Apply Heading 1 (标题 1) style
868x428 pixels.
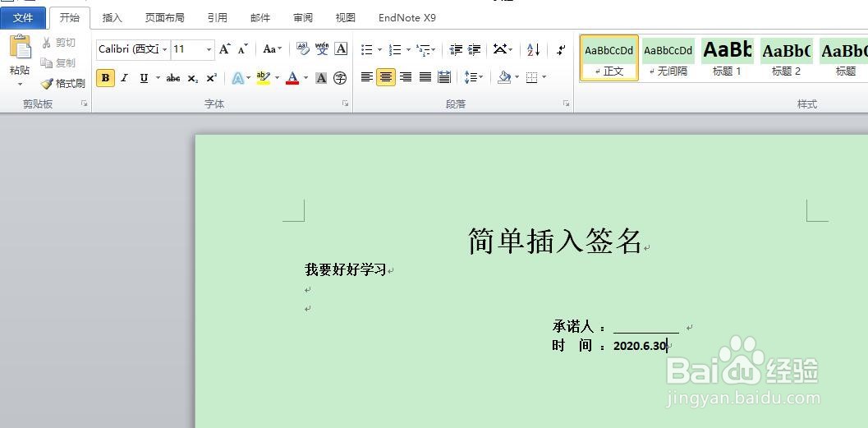pos(727,58)
